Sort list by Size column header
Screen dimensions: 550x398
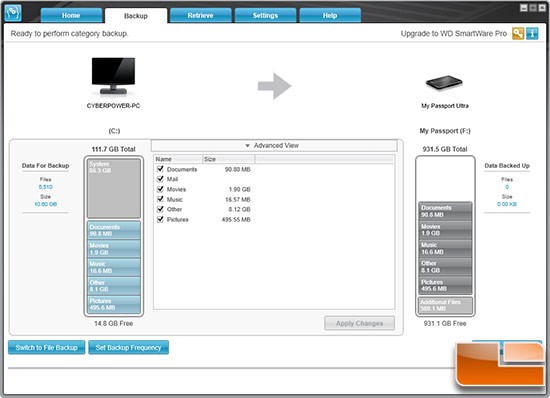click(228, 159)
